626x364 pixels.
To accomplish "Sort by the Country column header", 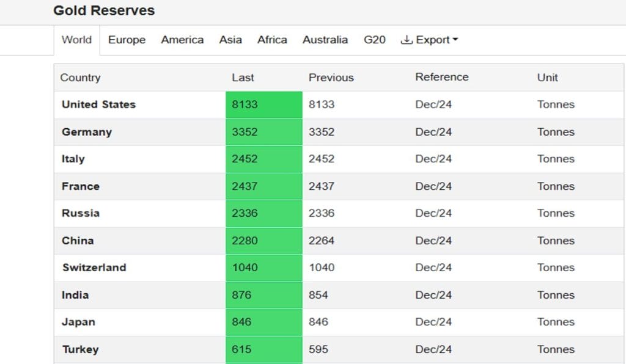I will point(80,78).
